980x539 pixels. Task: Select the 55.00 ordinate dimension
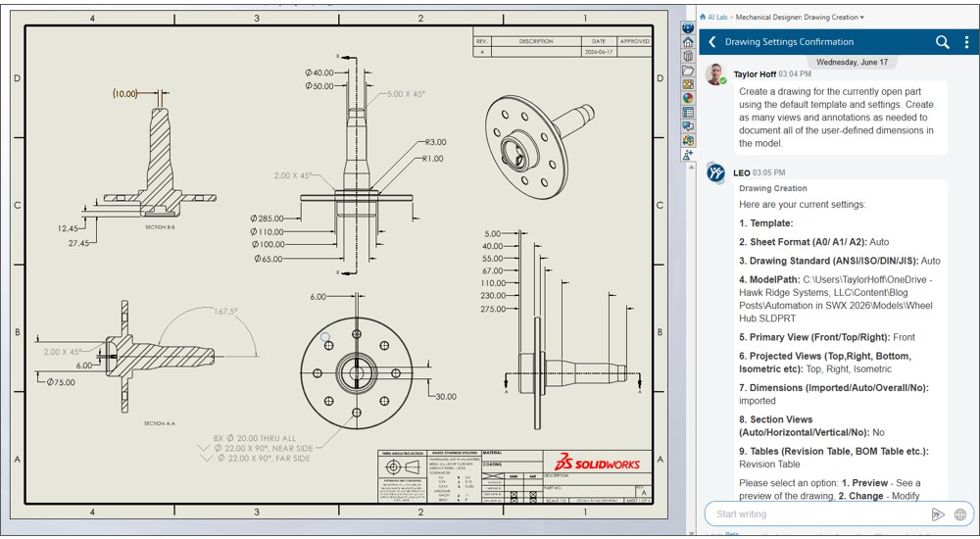(x=493, y=259)
